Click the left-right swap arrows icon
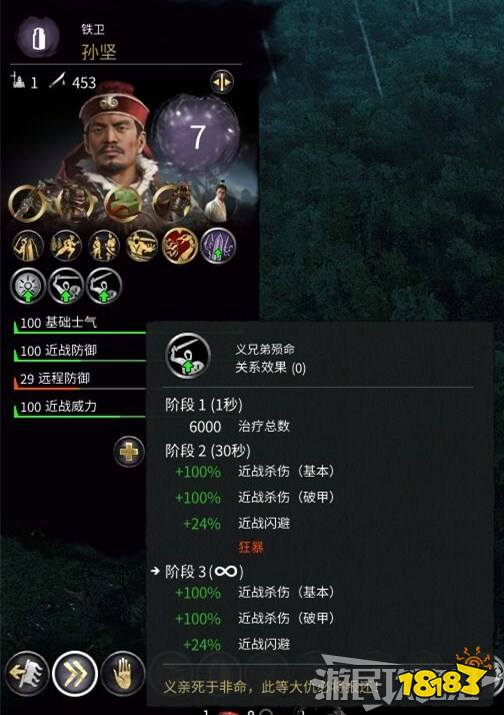The height and width of the screenshot is (715, 504). tap(222, 82)
